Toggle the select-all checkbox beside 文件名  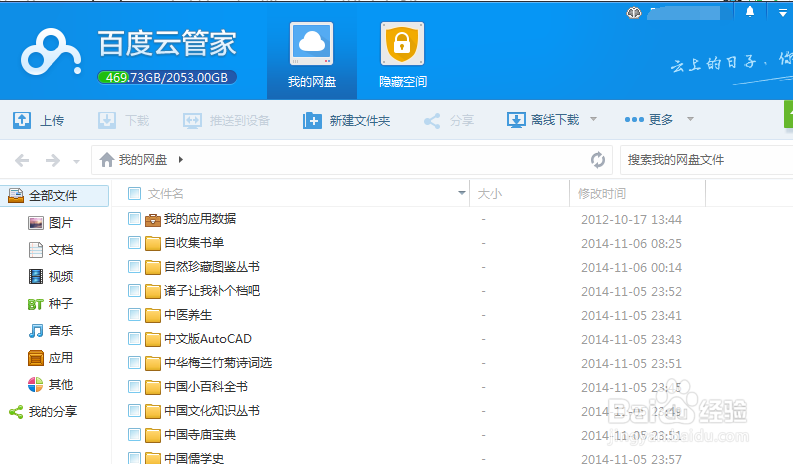134,193
